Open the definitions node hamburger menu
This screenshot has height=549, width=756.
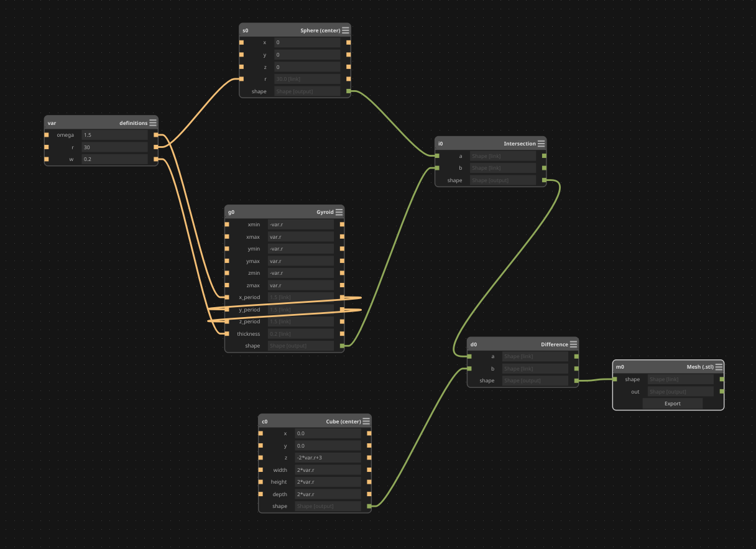click(x=153, y=123)
